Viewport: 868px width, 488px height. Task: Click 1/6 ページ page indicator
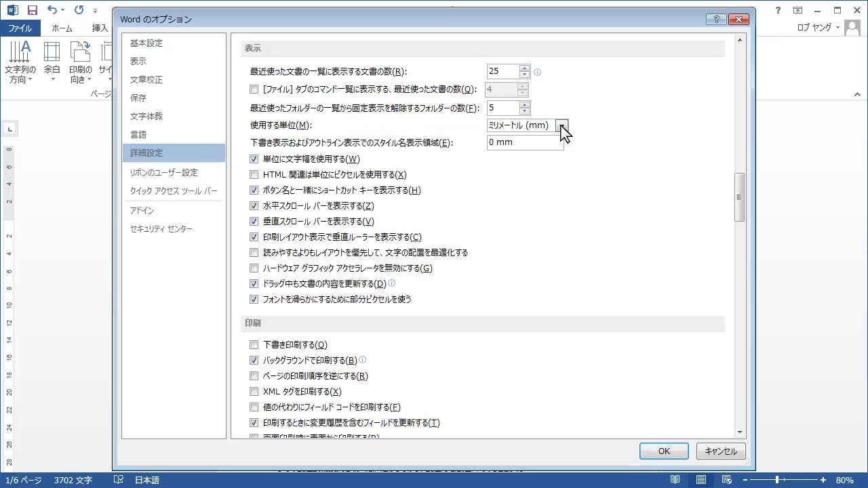[24, 480]
